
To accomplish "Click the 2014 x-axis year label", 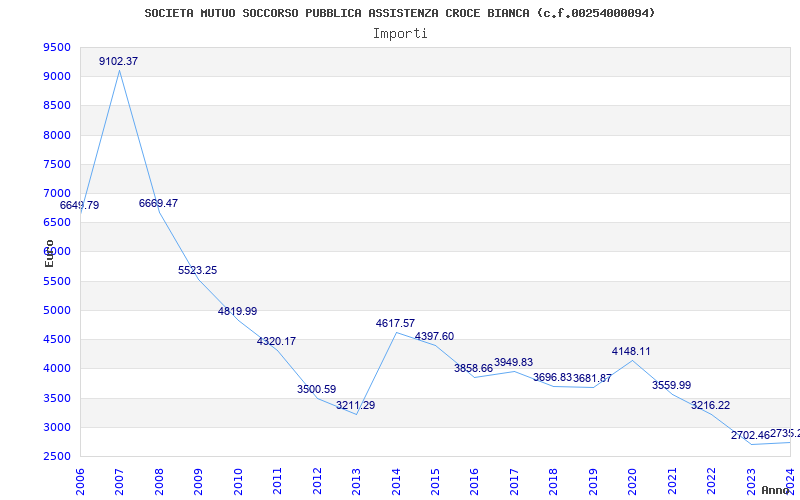I will click(396, 481).
